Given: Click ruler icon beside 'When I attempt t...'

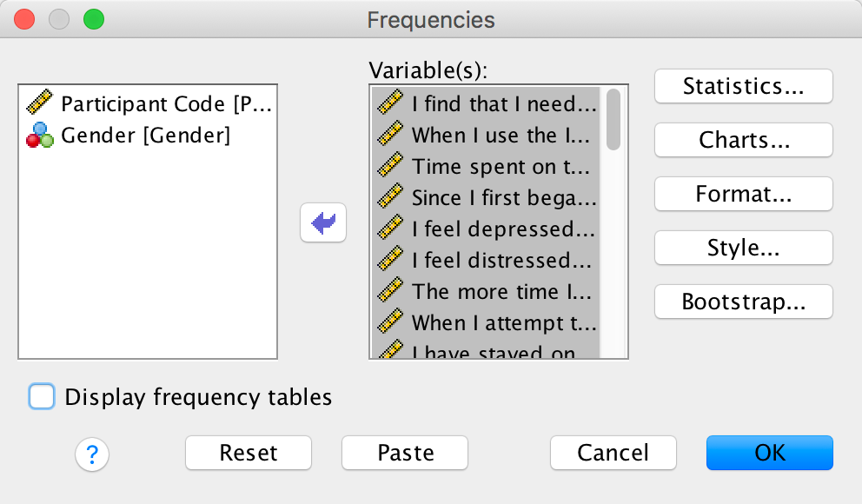Looking at the screenshot, I should point(390,323).
